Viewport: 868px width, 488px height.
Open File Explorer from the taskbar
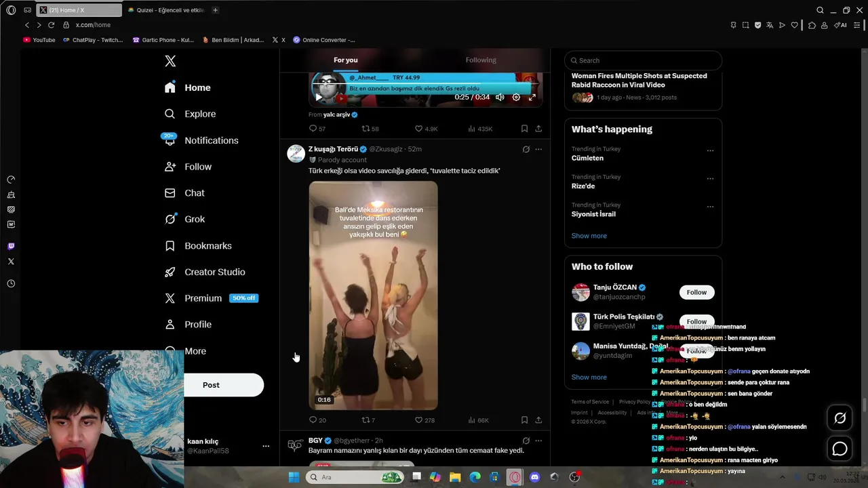pyautogui.click(x=455, y=477)
